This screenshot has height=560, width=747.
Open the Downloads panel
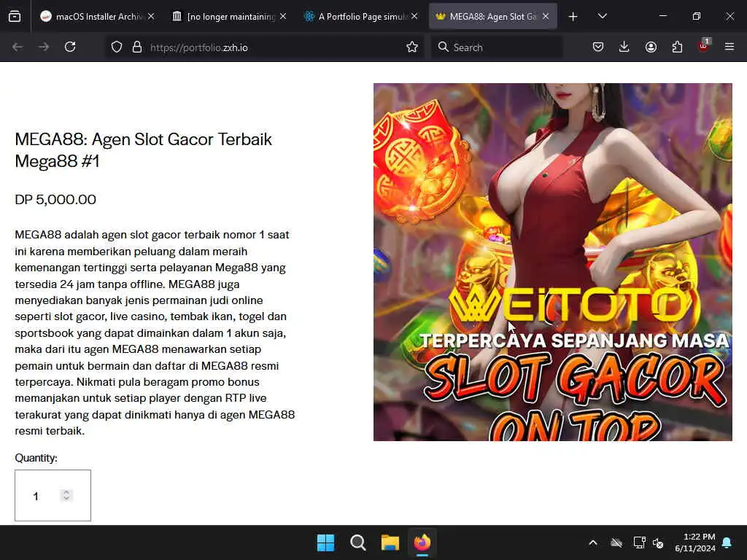pyautogui.click(x=624, y=47)
